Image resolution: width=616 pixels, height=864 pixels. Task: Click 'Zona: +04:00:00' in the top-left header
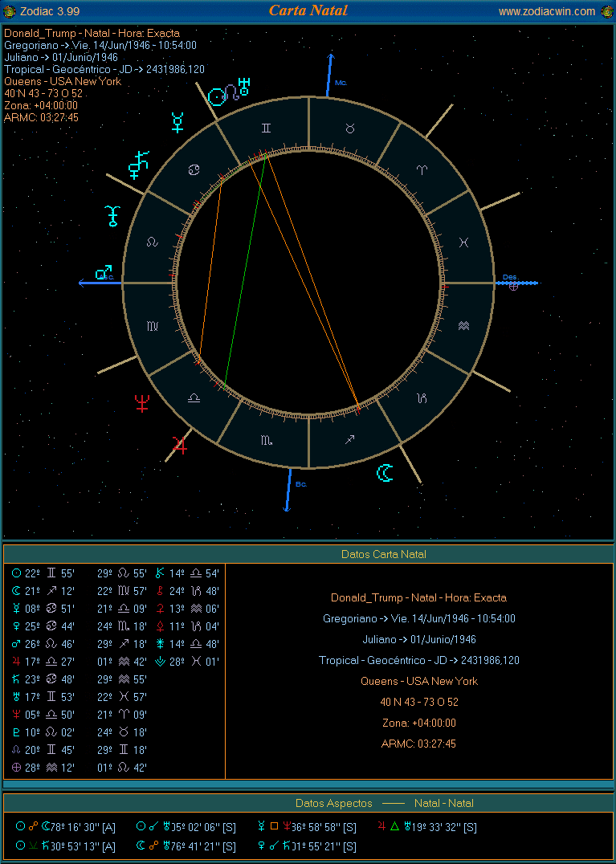point(41,105)
